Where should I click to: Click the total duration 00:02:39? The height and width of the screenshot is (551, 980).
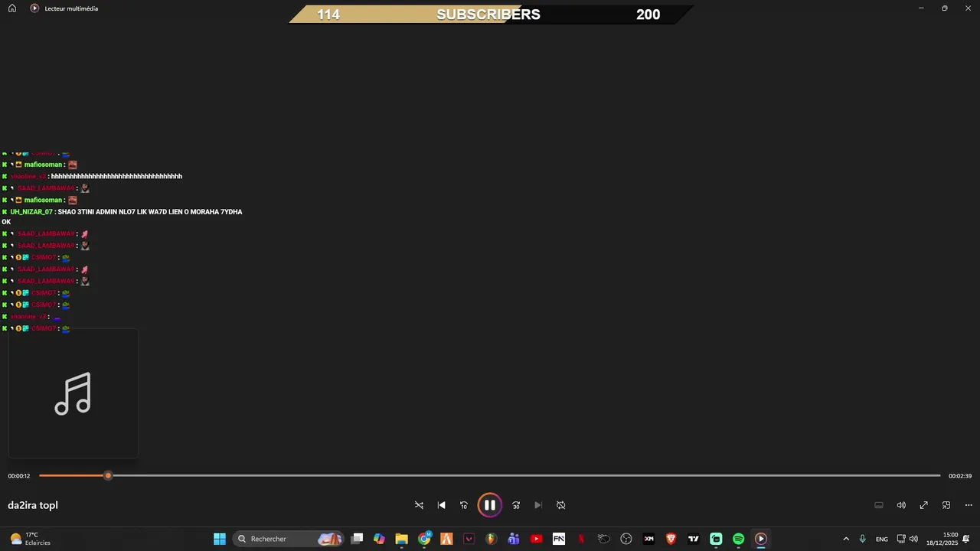[960, 476]
